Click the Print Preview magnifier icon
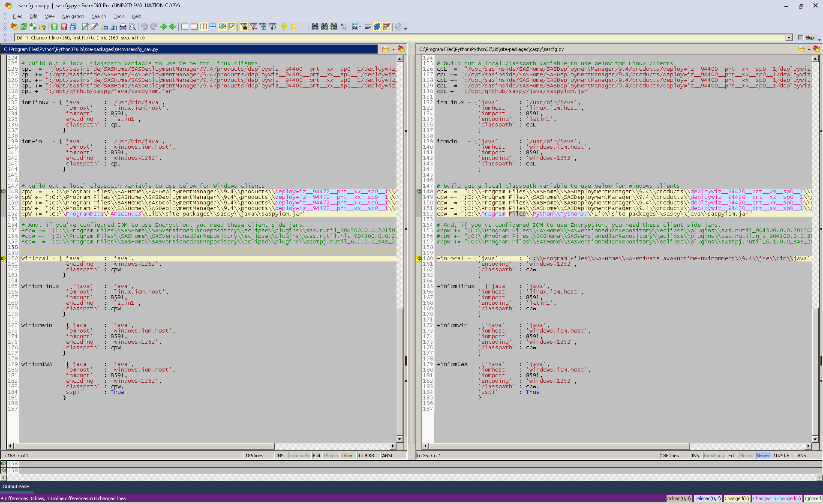823x504 pixels. (133, 27)
